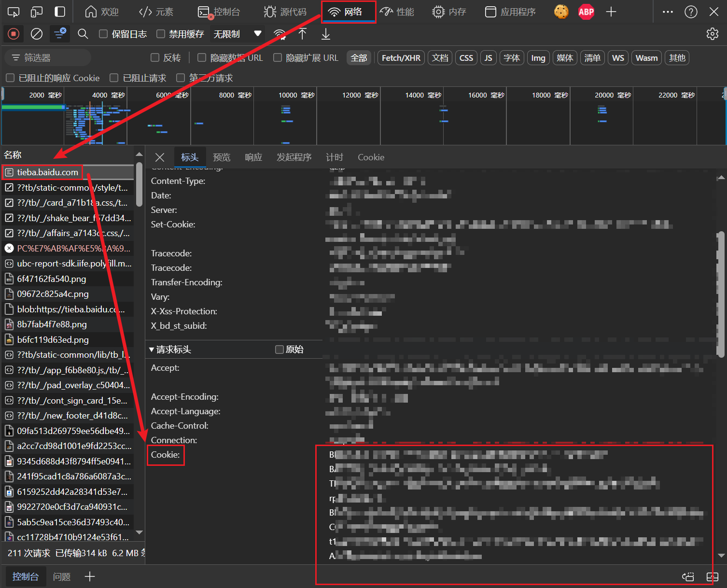The image size is (727, 588).
Task: Open the 控制台 drawer tab
Action: point(25,576)
